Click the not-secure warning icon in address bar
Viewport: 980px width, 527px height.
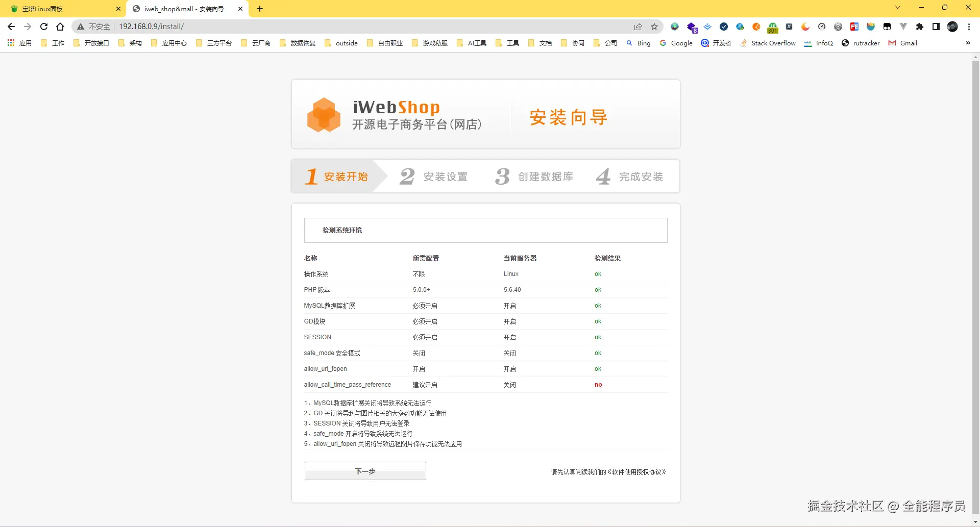click(x=81, y=27)
